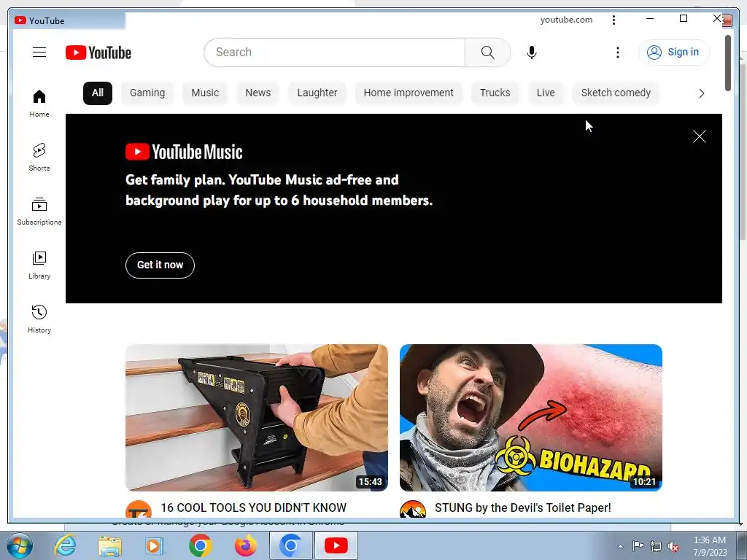Click the YouTube logo in header
Screen dimensions: 747x560
(98, 52)
